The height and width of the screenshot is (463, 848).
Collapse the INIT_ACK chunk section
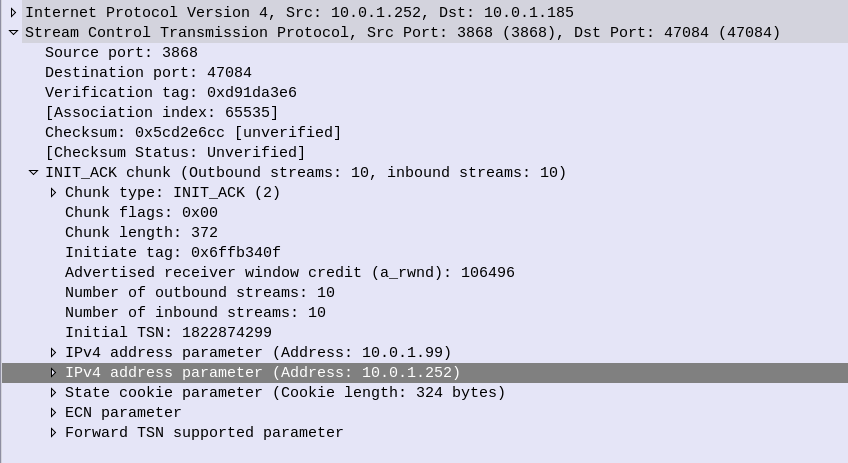[33, 173]
